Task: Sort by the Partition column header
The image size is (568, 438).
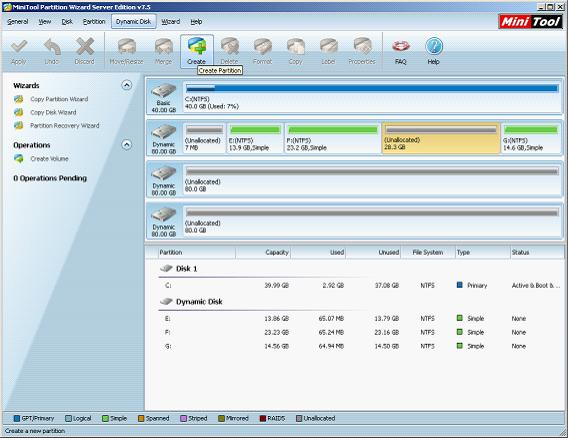Action: pyautogui.click(x=197, y=253)
